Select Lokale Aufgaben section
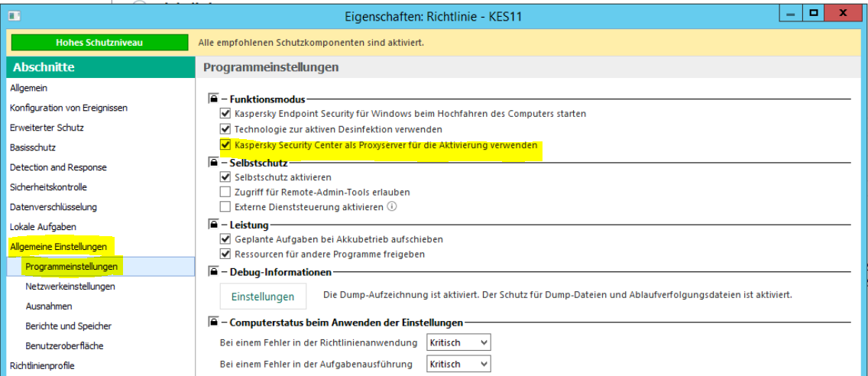Image resolution: width=868 pixels, height=376 pixels. point(44,227)
